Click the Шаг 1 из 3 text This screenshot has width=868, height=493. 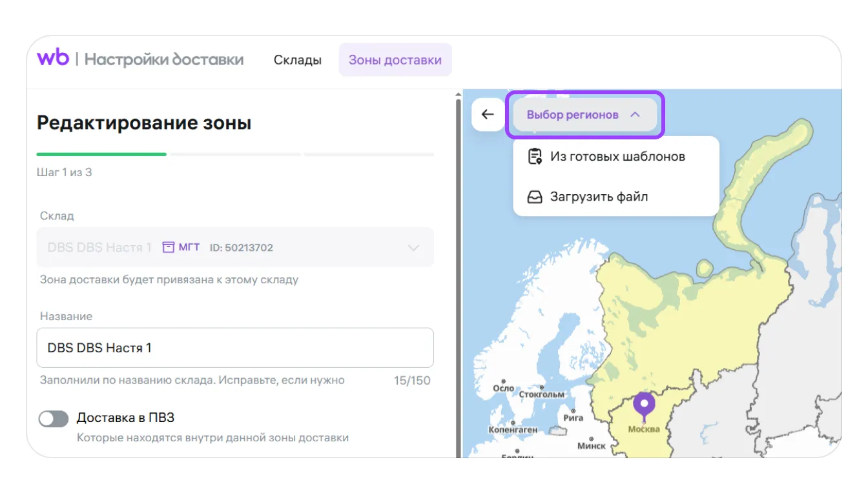click(65, 173)
